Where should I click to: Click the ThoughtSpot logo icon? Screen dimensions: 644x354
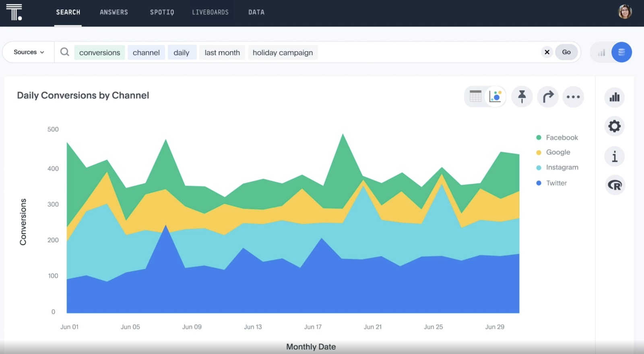(x=14, y=12)
